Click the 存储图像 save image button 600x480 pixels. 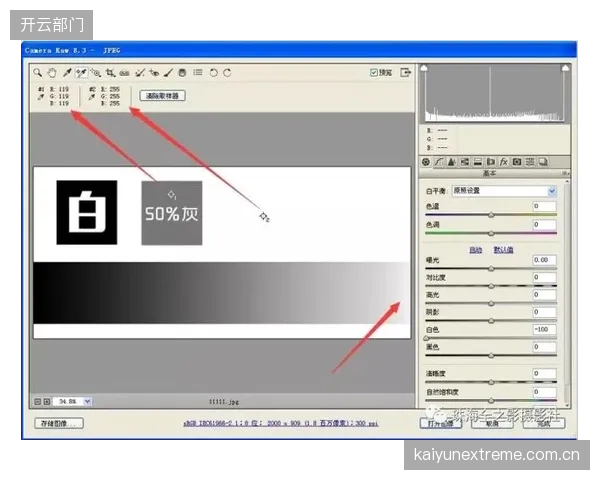59,423
